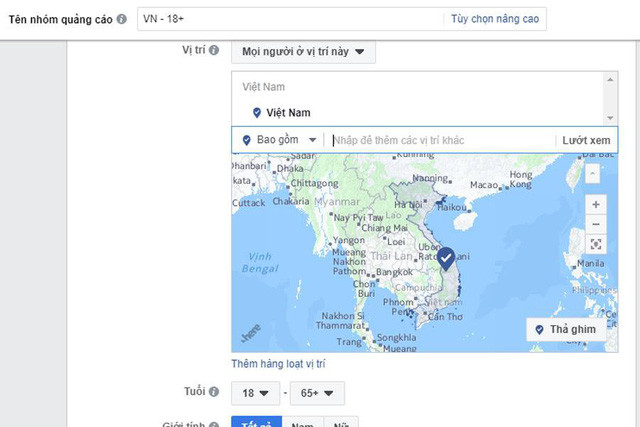Click the info icon beside Tên nhóm quảng cáo
This screenshot has height=427, width=640.
click(122, 19)
